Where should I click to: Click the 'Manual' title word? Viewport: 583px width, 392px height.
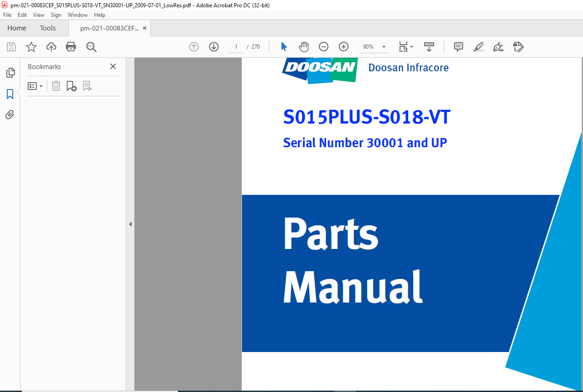coord(353,286)
